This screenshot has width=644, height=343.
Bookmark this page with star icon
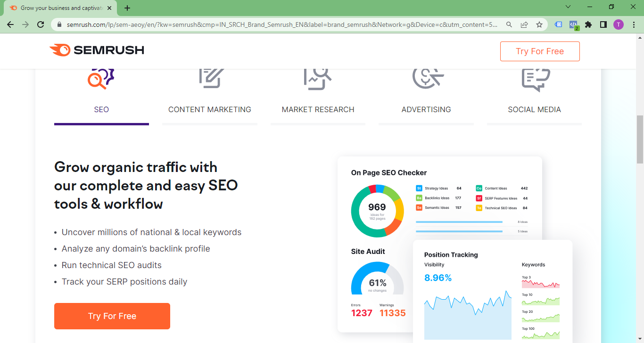tap(539, 24)
